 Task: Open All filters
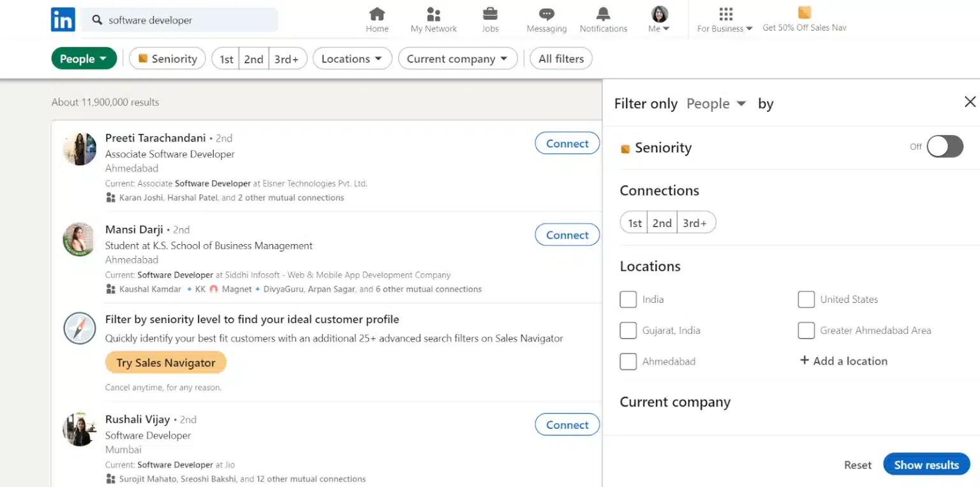561,59
